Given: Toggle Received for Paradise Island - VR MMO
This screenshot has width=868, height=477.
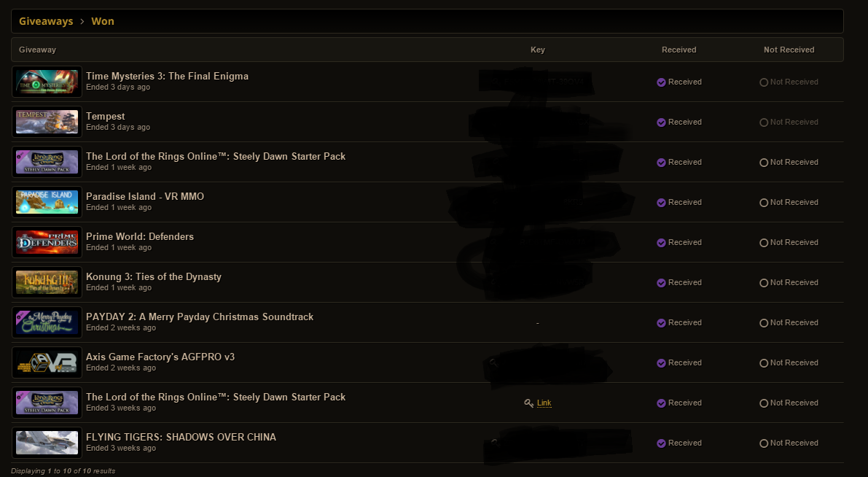Looking at the screenshot, I should point(679,203).
